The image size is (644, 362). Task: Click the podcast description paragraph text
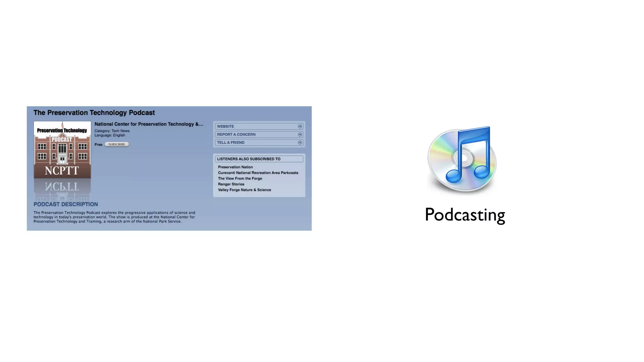click(114, 217)
